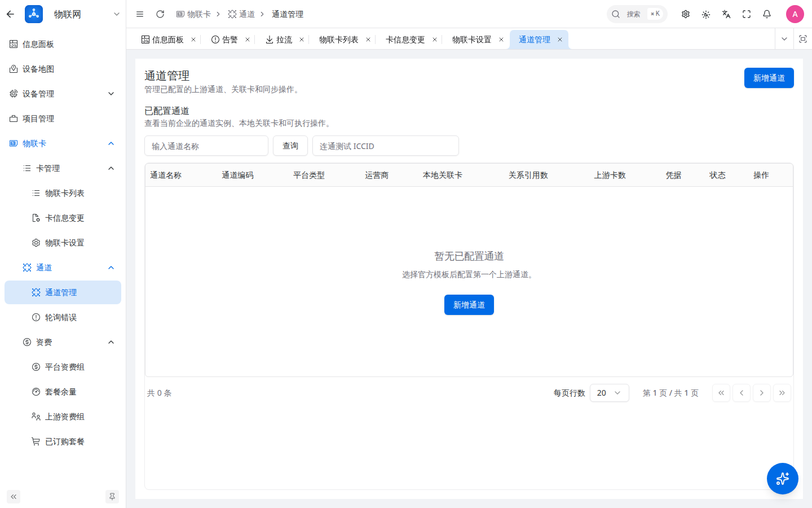Go to the next page
The image size is (812, 508).
tap(762, 393)
